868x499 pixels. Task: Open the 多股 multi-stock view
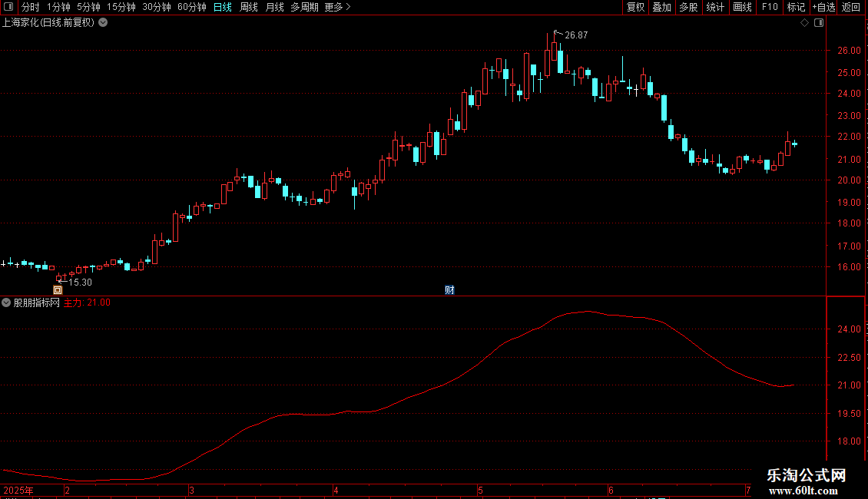tap(688, 7)
